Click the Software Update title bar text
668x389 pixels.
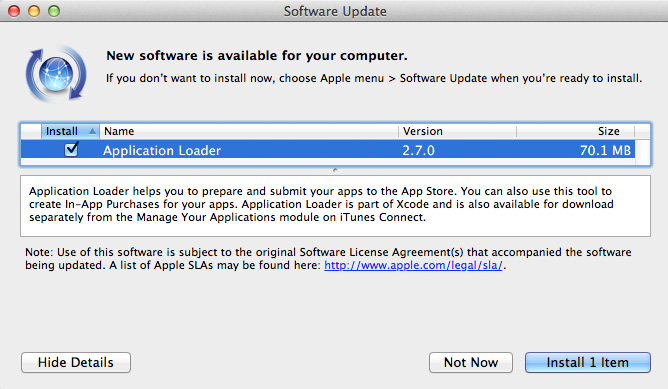tap(335, 11)
